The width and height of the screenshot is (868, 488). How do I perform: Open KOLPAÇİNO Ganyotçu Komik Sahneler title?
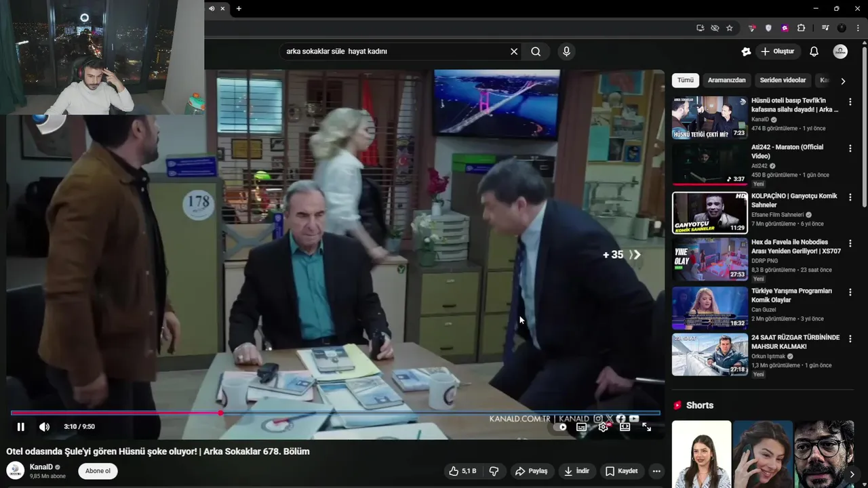pos(794,200)
